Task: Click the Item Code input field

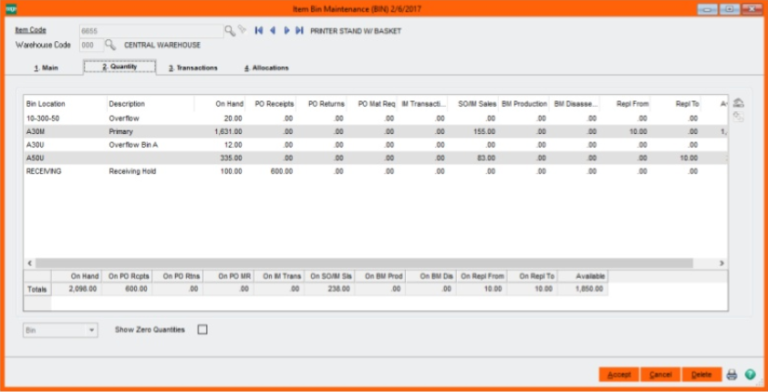Action: 151,31
